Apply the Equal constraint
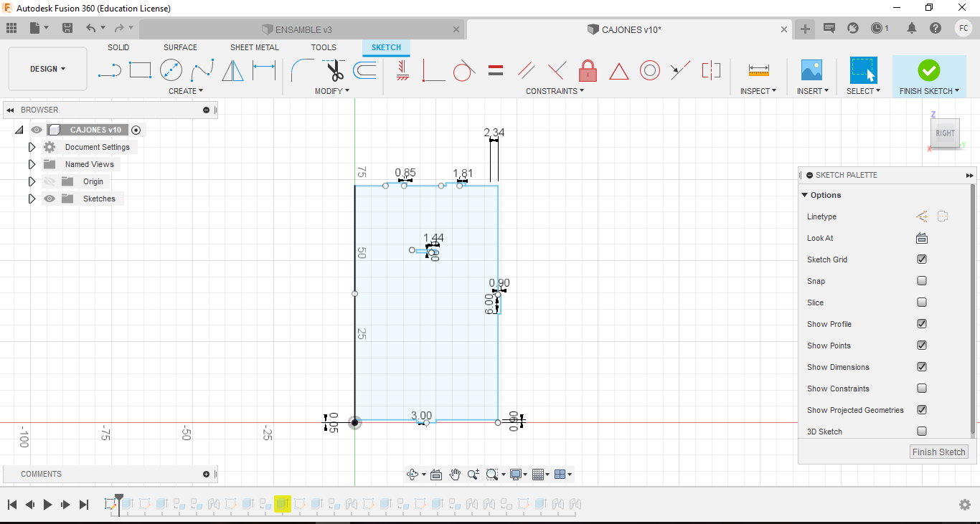980x524 pixels. click(x=495, y=70)
